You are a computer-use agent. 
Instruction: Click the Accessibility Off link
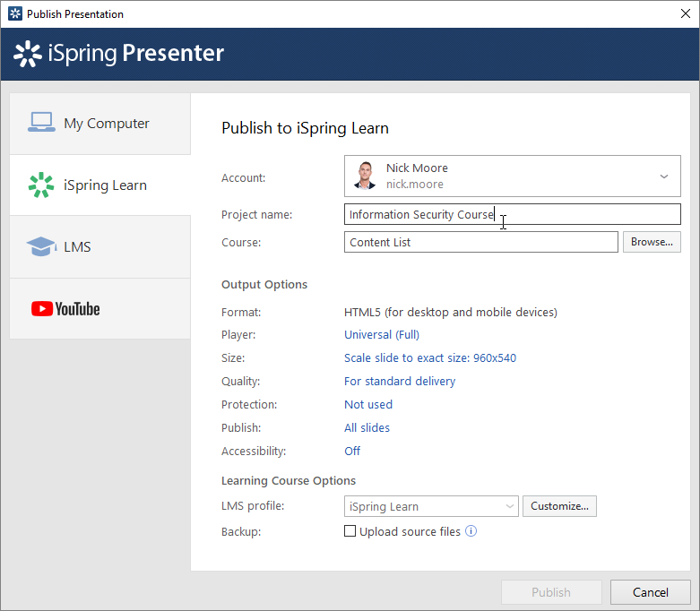(352, 451)
